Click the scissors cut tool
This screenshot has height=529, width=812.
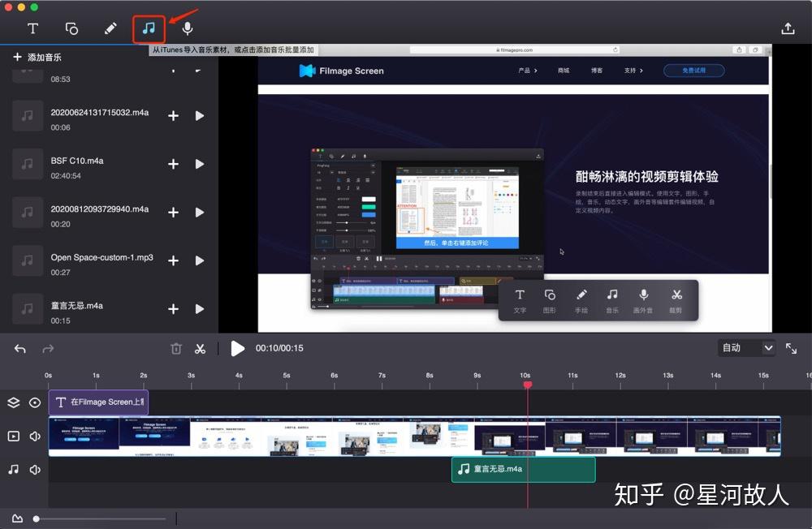point(200,349)
